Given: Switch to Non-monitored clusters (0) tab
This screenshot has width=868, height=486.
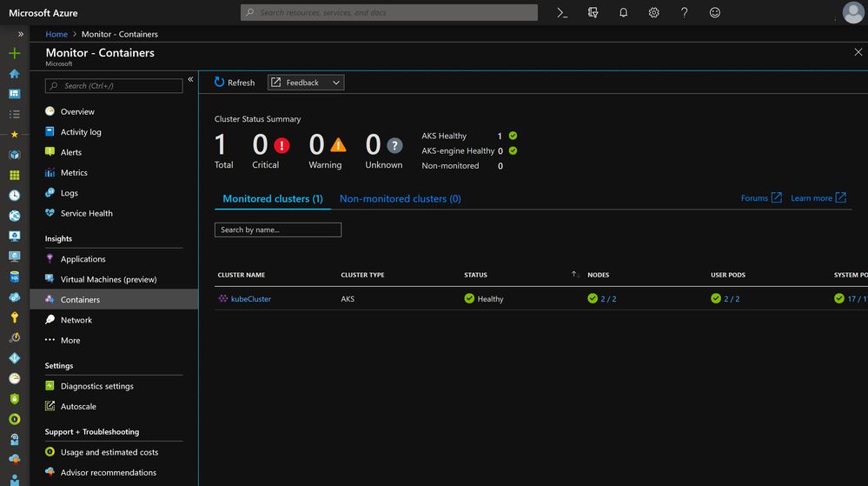Looking at the screenshot, I should tap(400, 199).
